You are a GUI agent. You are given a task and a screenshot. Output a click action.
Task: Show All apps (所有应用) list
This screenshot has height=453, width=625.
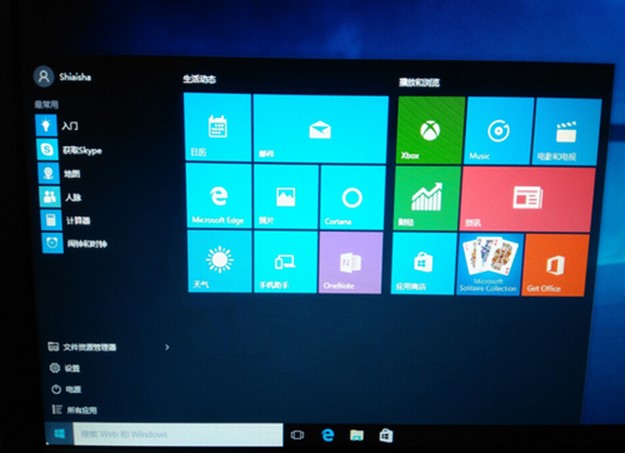pos(75,410)
